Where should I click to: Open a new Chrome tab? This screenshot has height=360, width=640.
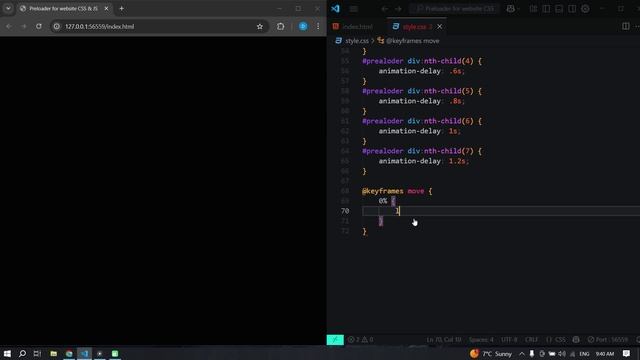(x=121, y=8)
